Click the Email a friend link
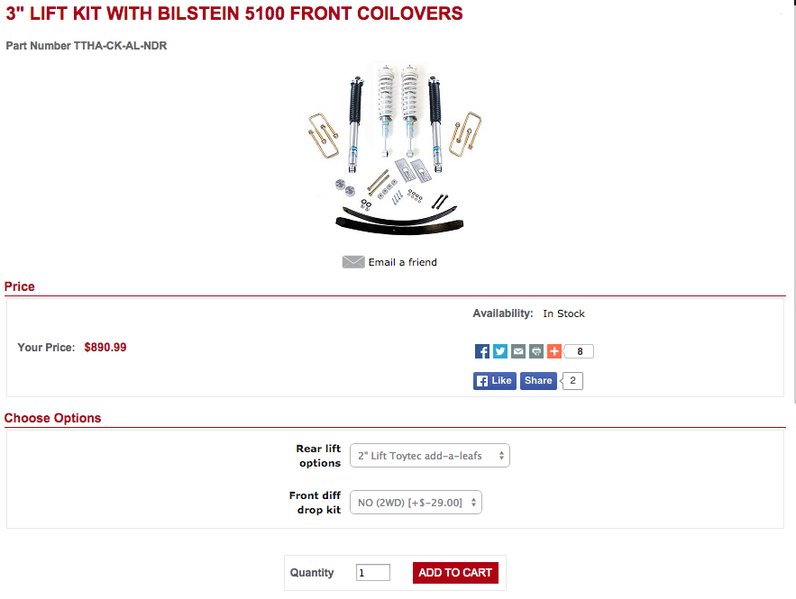 pos(403,262)
